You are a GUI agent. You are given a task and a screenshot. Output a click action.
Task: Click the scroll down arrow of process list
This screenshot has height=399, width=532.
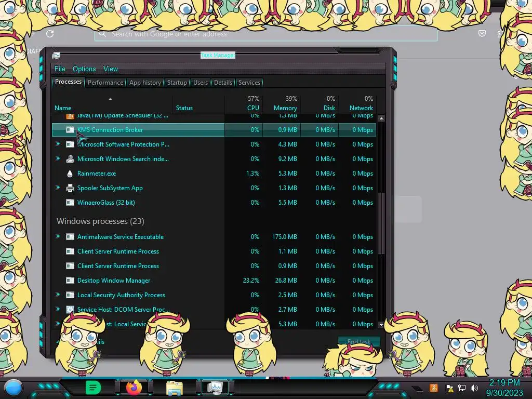tap(381, 325)
